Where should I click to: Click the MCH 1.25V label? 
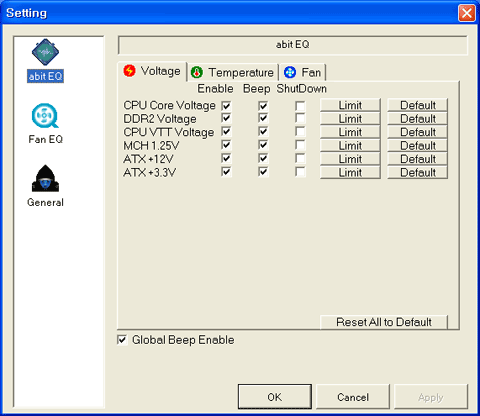tap(151, 146)
